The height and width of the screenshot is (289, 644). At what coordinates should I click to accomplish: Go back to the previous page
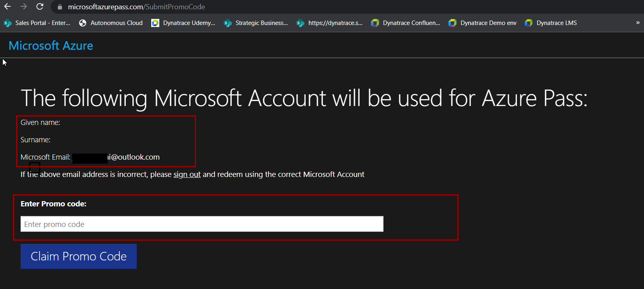coord(7,6)
